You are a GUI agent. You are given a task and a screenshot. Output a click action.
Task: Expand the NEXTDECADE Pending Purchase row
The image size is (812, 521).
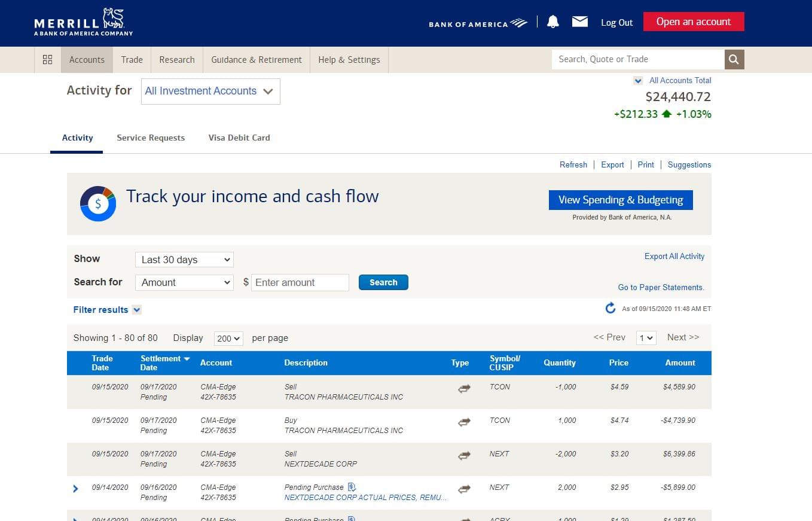[x=75, y=489]
